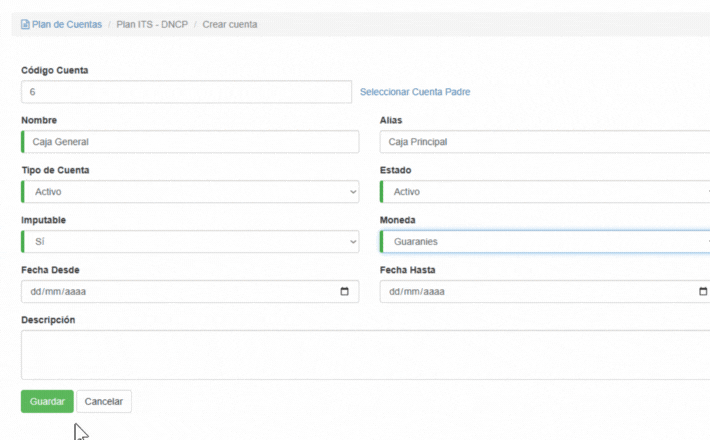Expand the Tipo de Cuenta dropdown
Viewport: 710px width, 440px height.
click(190, 192)
